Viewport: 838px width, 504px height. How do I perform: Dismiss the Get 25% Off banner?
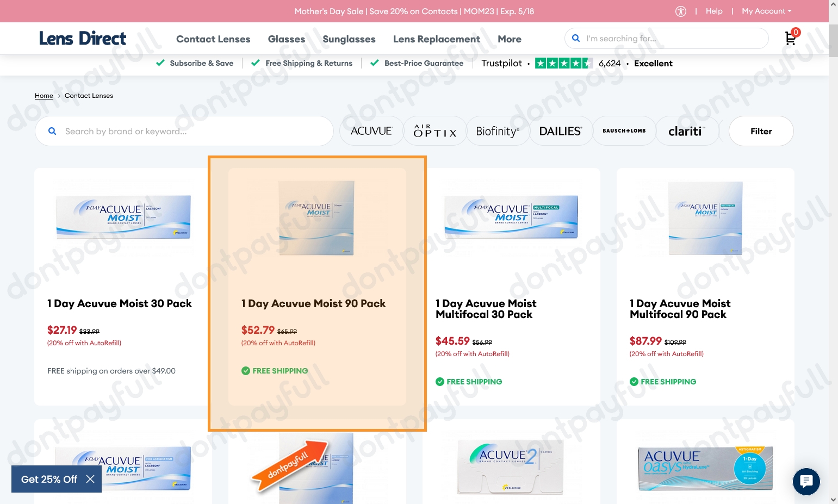coord(90,479)
